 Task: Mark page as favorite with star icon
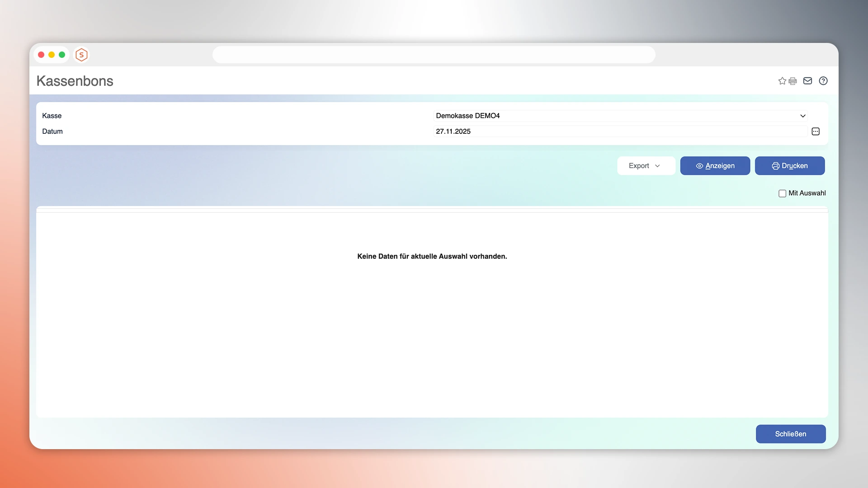pyautogui.click(x=782, y=81)
